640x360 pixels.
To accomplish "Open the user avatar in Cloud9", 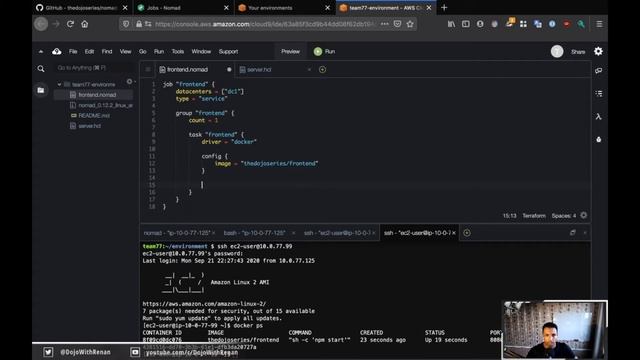I will click(x=557, y=51).
